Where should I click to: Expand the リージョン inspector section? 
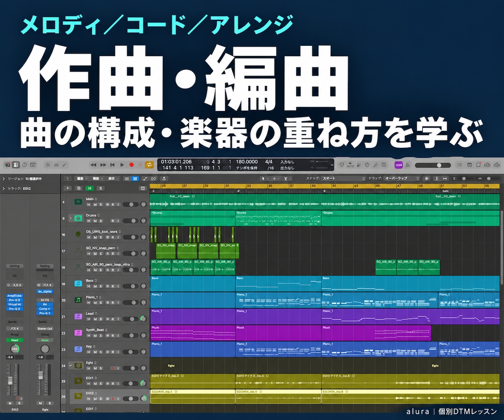coord(4,179)
